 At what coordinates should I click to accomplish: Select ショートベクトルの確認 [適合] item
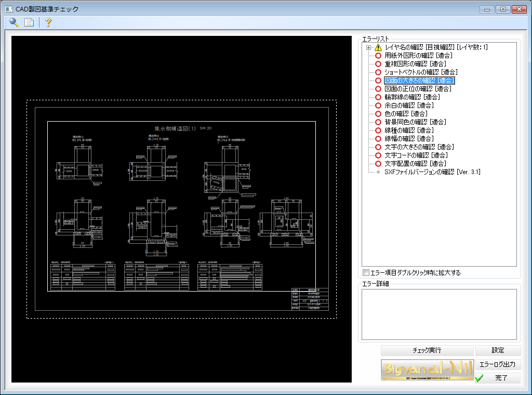pyautogui.click(x=421, y=72)
